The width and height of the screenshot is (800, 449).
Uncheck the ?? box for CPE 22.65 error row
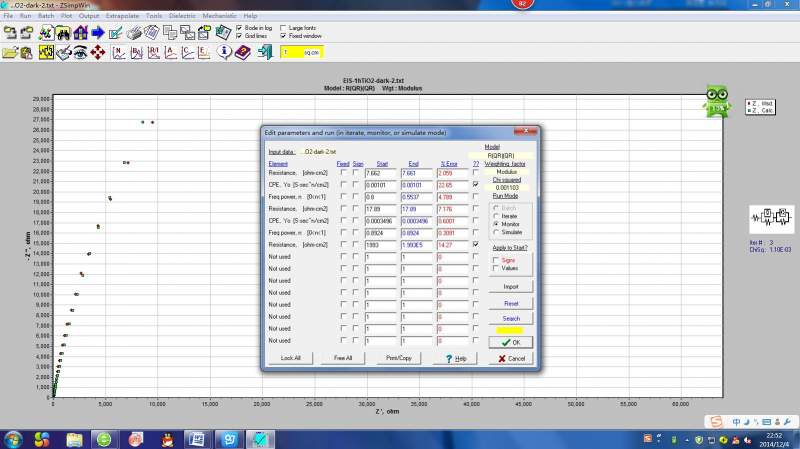click(476, 184)
